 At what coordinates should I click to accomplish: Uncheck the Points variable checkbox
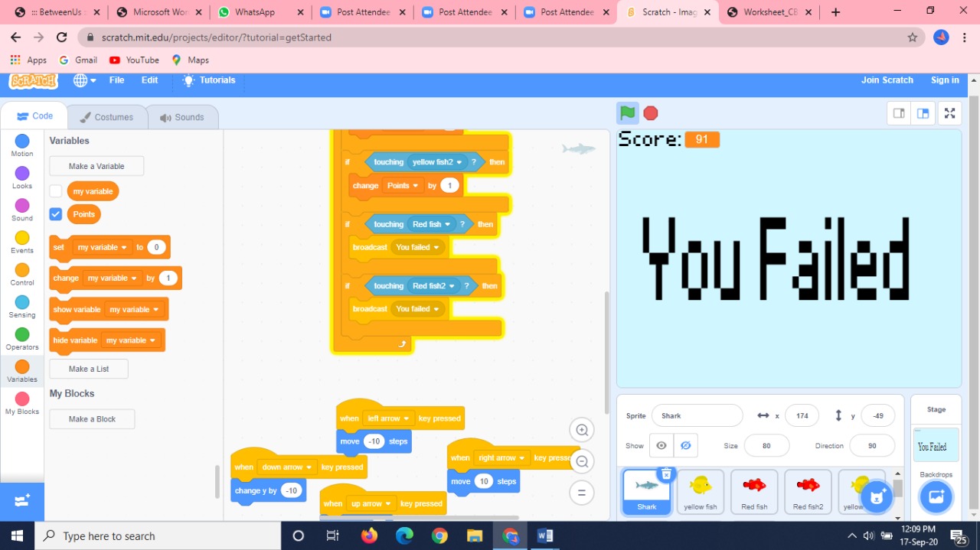coord(55,214)
